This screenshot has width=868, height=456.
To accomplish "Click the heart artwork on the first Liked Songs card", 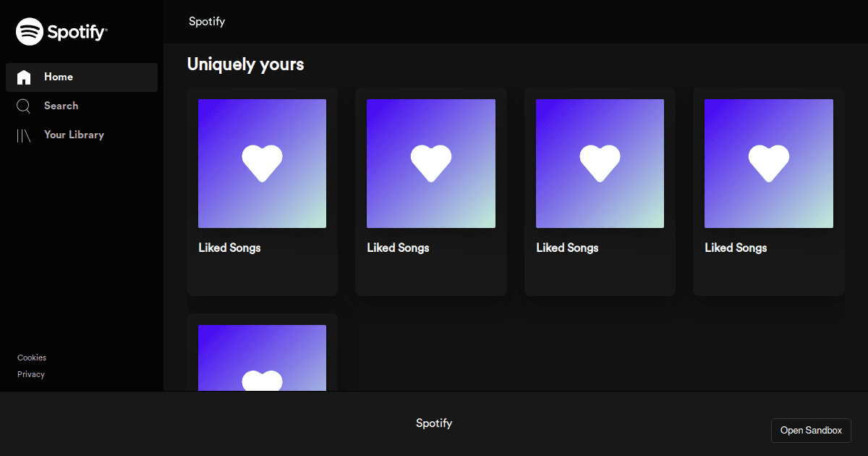I will pos(262,164).
